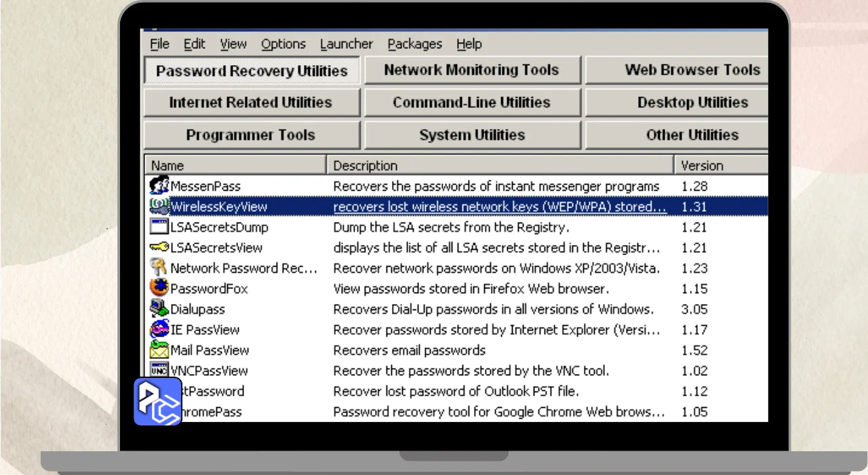868x475 pixels.
Task: Select the Dialupass name entry
Action: [197, 309]
